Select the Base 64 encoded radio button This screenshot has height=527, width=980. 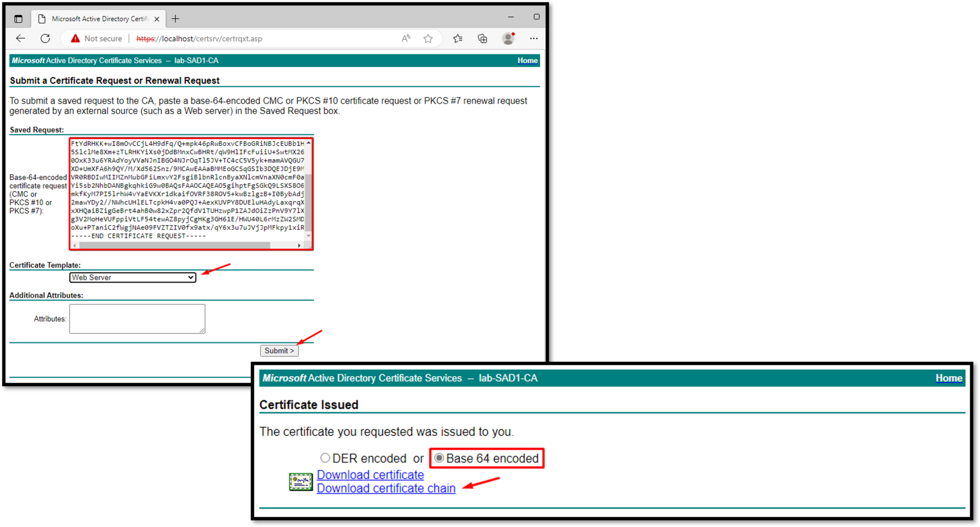tap(439, 458)
